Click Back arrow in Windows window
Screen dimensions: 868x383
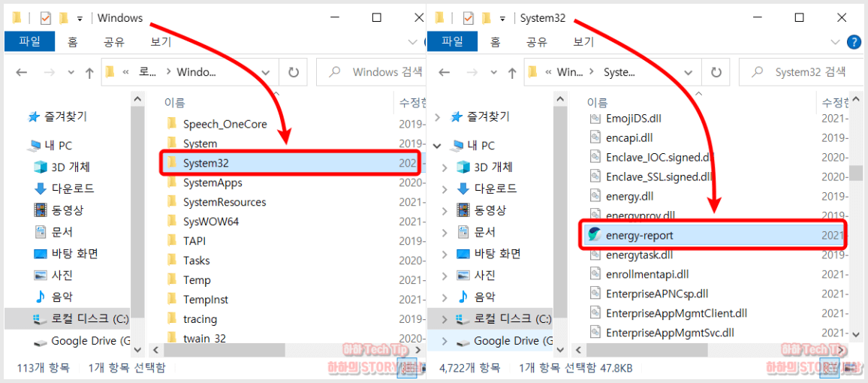(x=22, y=73)
